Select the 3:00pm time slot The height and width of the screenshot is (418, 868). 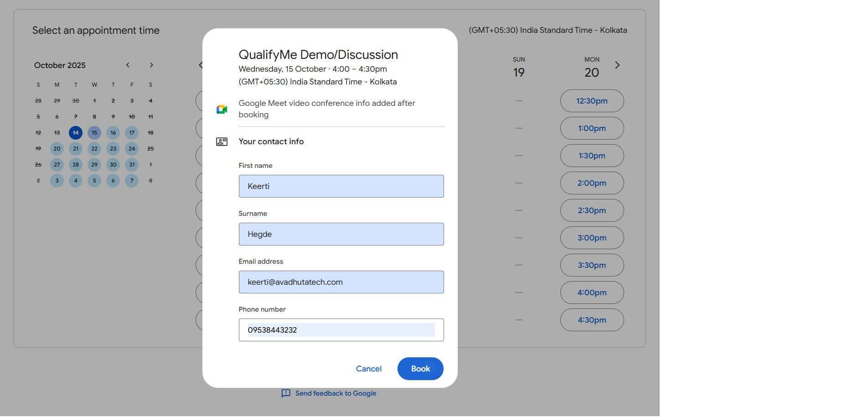click(x=592, y=238)
